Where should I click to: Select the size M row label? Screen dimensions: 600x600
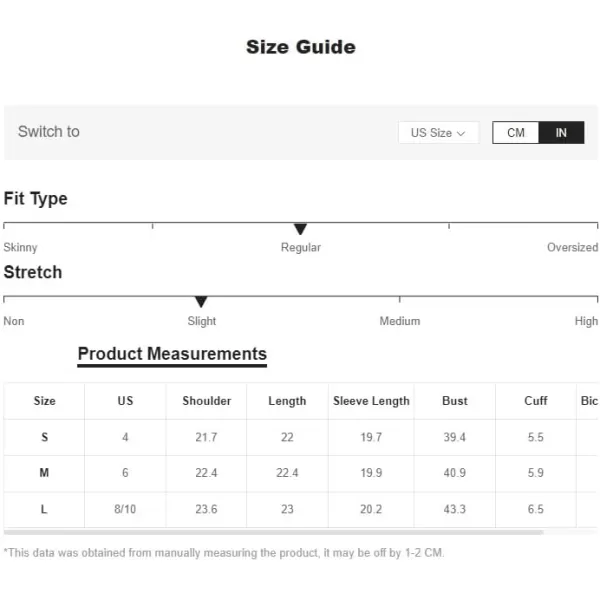(x=44, y=473)
